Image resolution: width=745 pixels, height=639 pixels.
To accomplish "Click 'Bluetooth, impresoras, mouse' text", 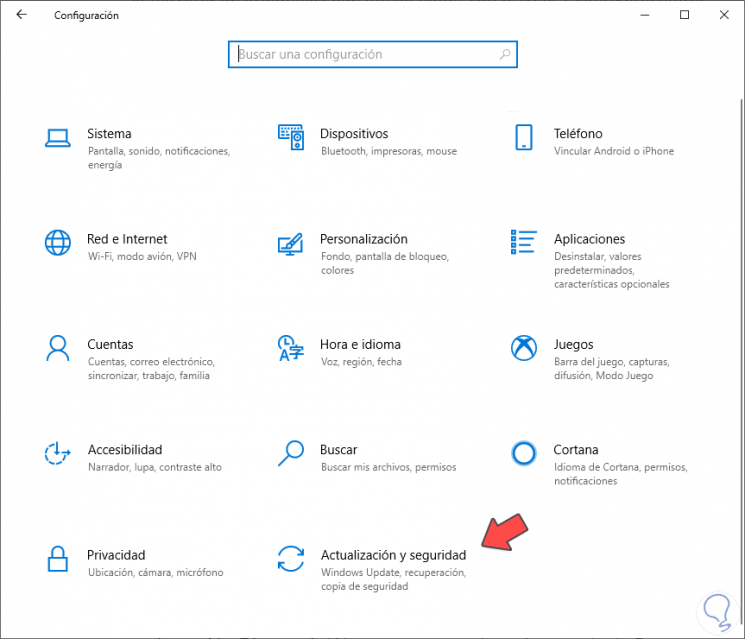I will pos(389,151).
